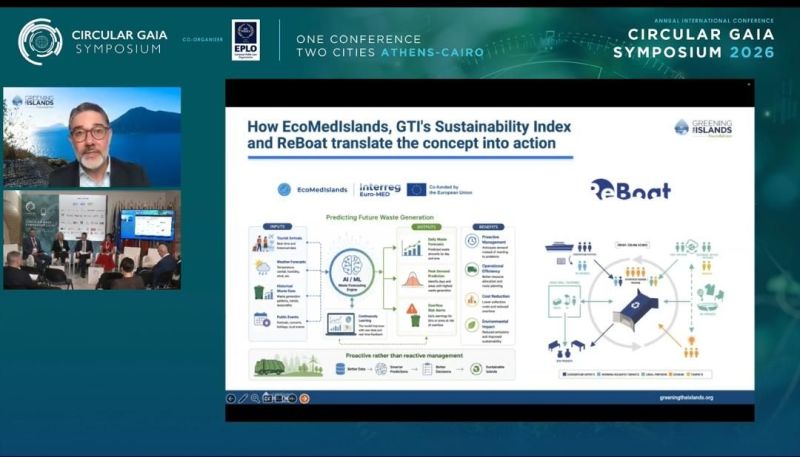
Task: Click 'ONE CONFERENCE TWO CITIES ATHENS-CAIRO' banner text
Action: (x=390, y=45)
